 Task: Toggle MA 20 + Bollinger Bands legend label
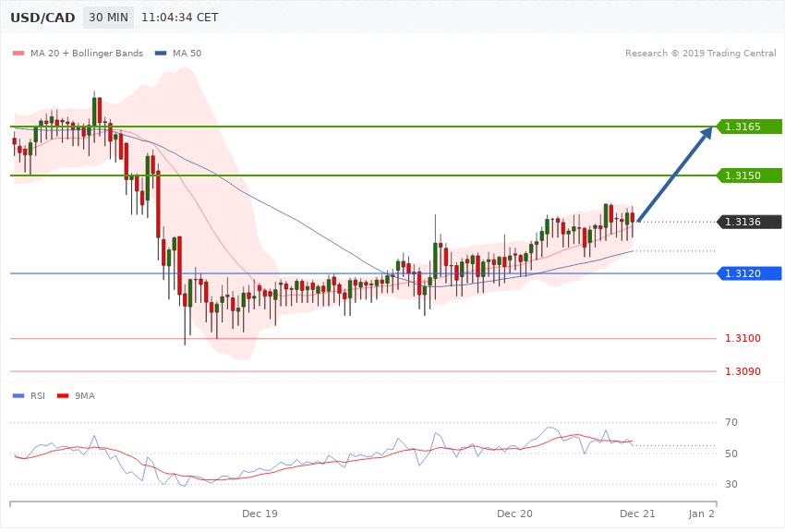[x=88, y=53]
